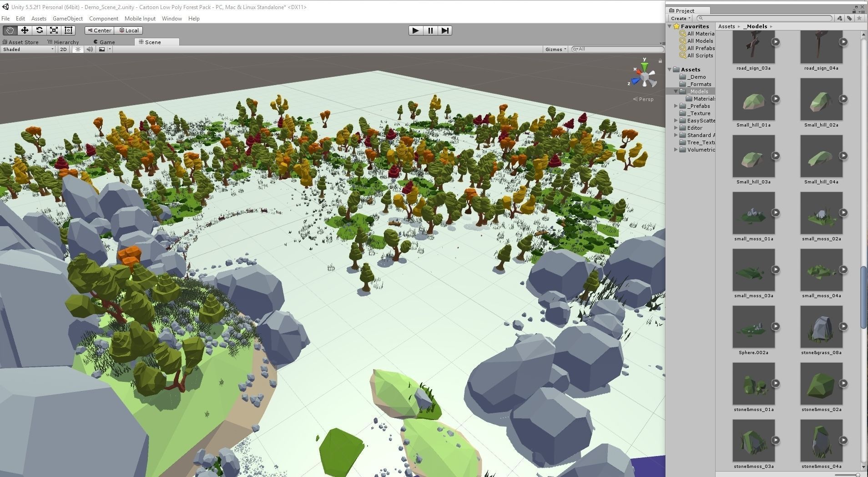Expand small_moss_04a asset with its arrow
The width and height of the screenshot is (868, 477).
843,269
